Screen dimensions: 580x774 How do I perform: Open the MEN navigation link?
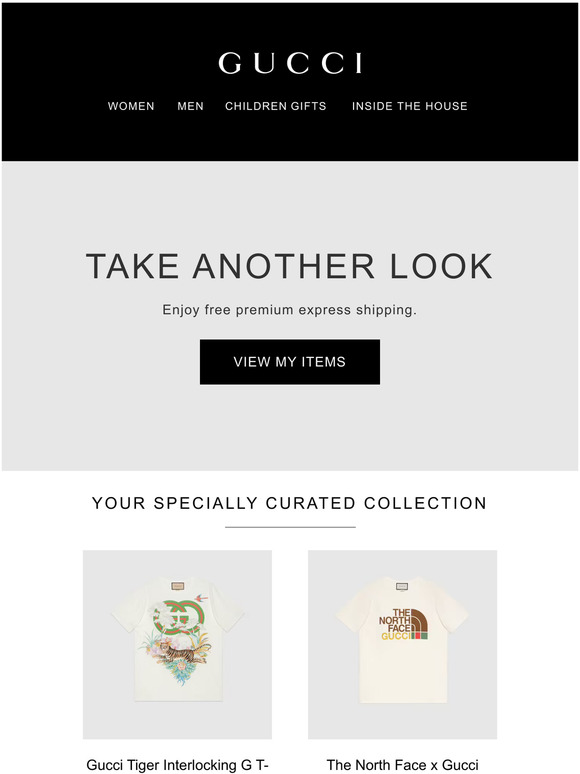tap(191, 106)
